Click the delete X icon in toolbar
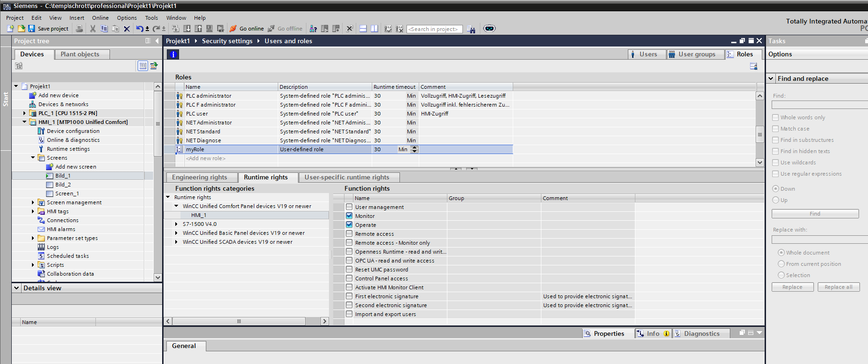Image resolution: width=868 pixels, height=364 pixels. point(126,29)
